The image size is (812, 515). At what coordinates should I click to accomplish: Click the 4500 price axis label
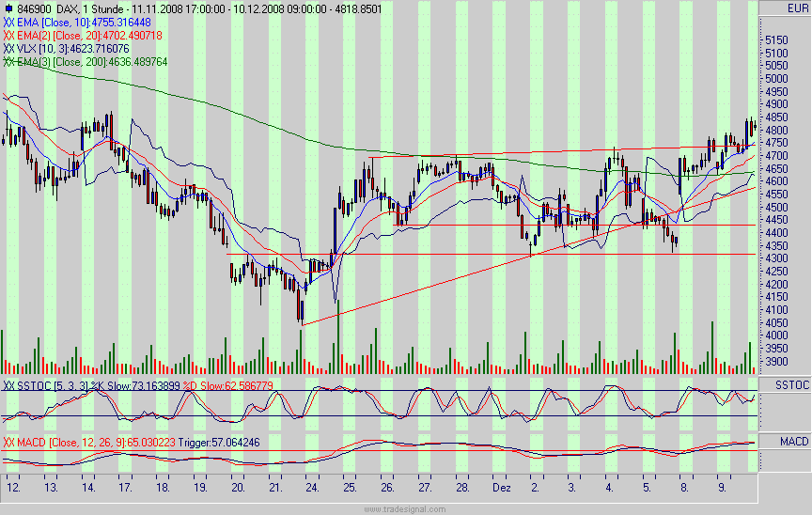pyautogui.click(x=775, y=208)
